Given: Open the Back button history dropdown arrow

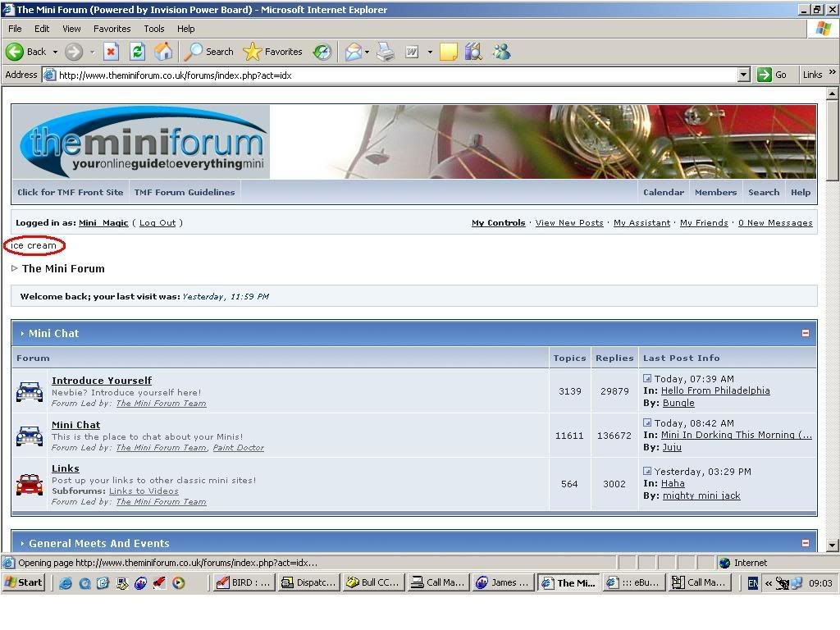Looking at the screenshot, I should [x=55, y=52].
